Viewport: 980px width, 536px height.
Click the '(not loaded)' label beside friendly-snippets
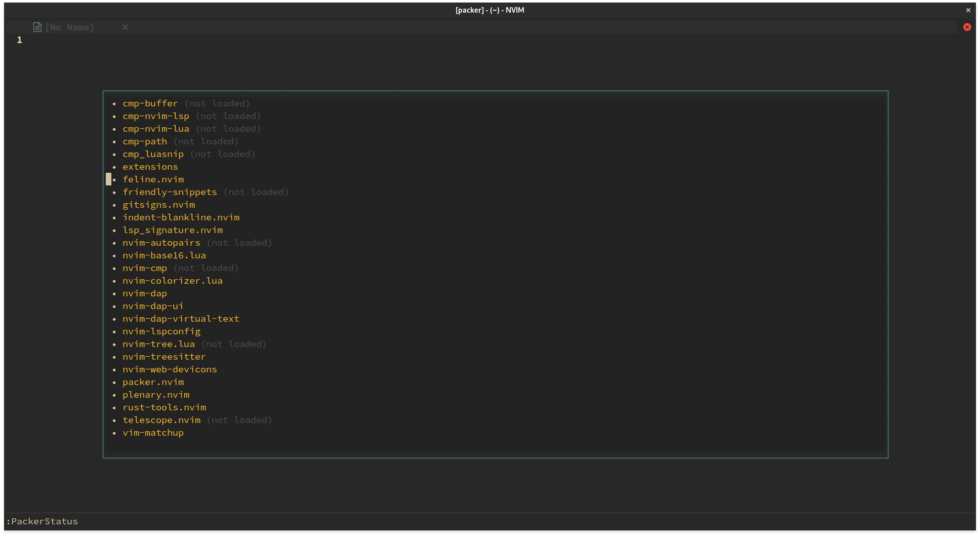click(256, 192)
